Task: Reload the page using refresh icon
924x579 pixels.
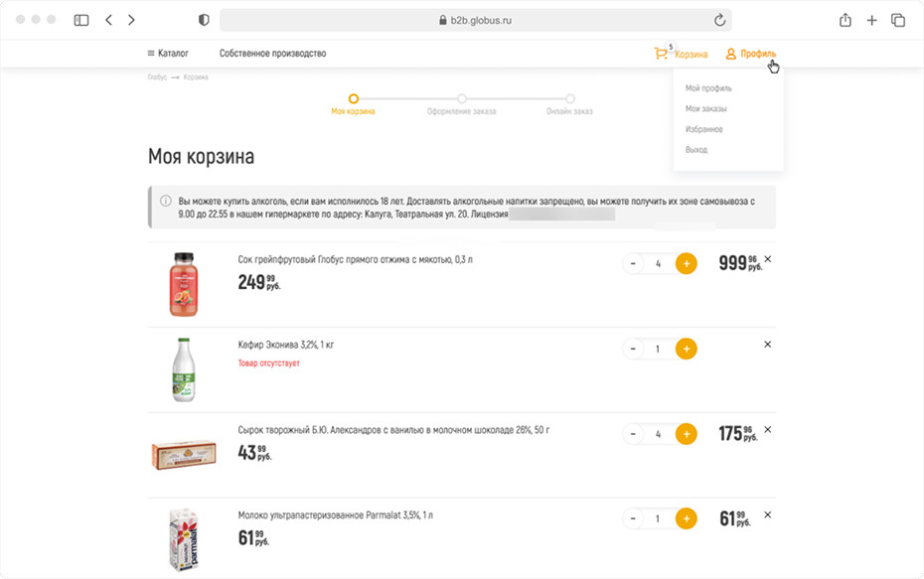Action: (719, 20)
